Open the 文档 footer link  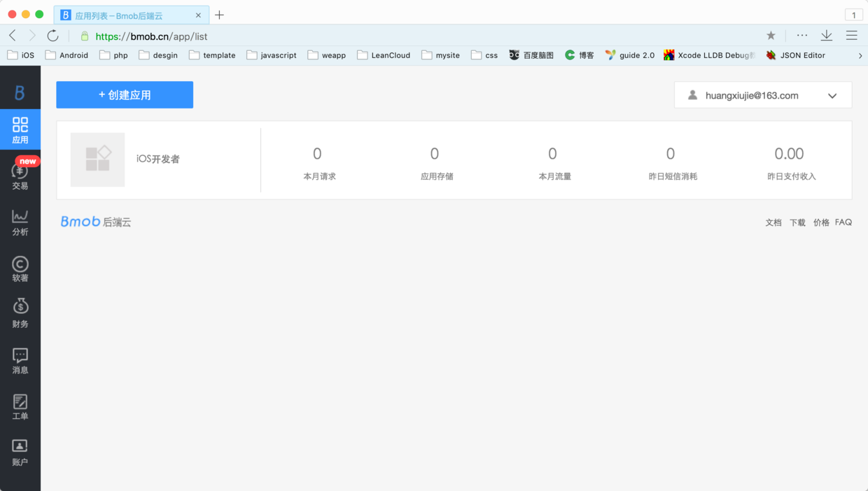[773, 222]
